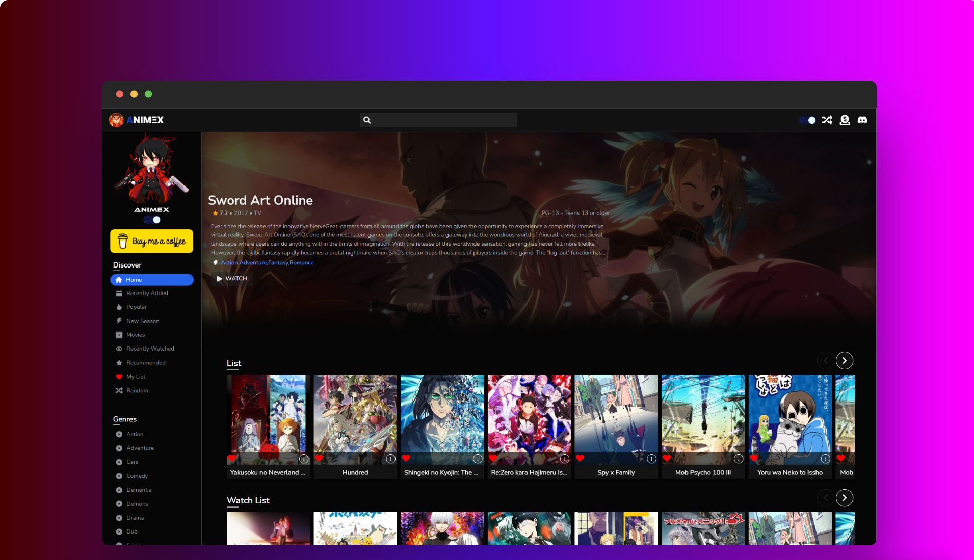Open info icon on Shingeki no Kyojin card
Image resolution: width=974 pixels, height=560 pixels.
(x=478, y=459)
